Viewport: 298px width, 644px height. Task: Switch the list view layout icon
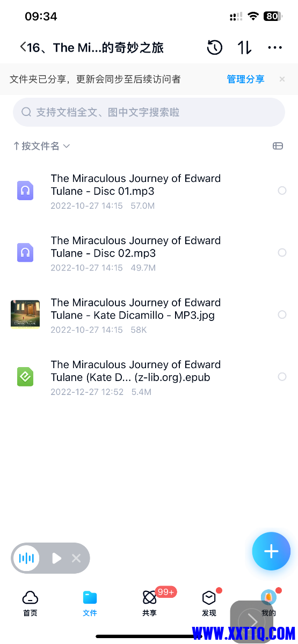pos(278,146)
